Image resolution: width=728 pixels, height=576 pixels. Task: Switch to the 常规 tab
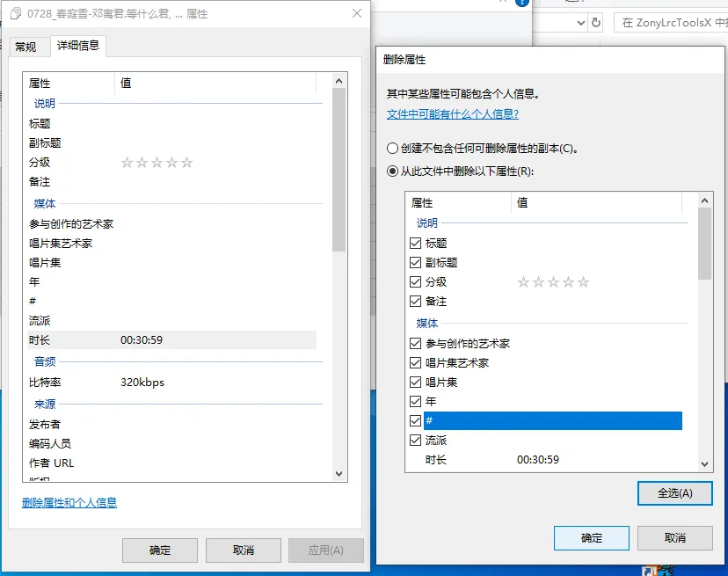tap(25, 47)
